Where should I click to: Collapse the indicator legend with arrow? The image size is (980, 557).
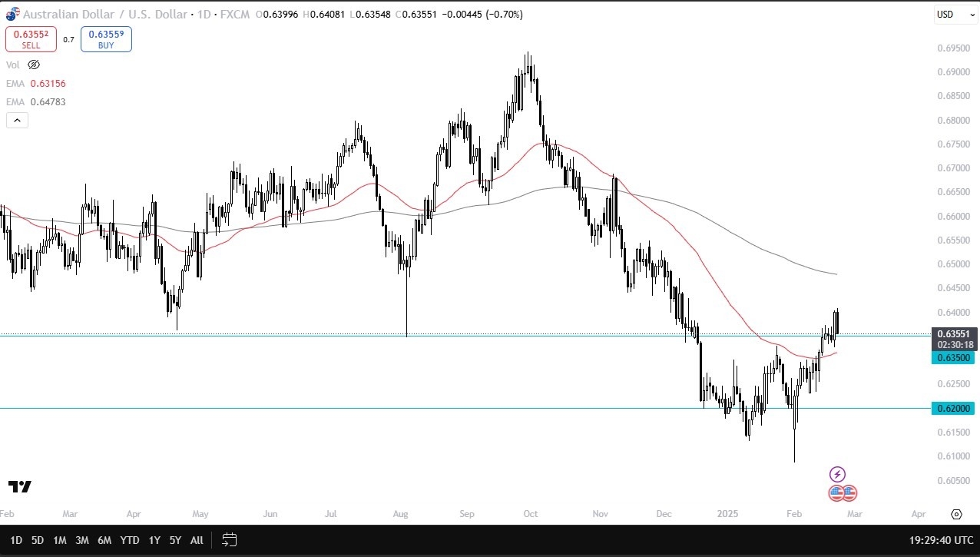(17, 120)
